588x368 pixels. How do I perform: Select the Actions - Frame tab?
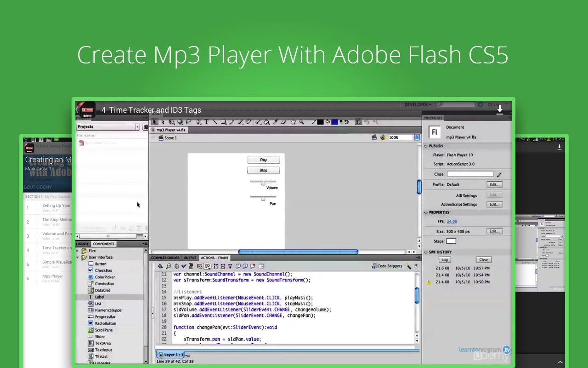(214, 258)
